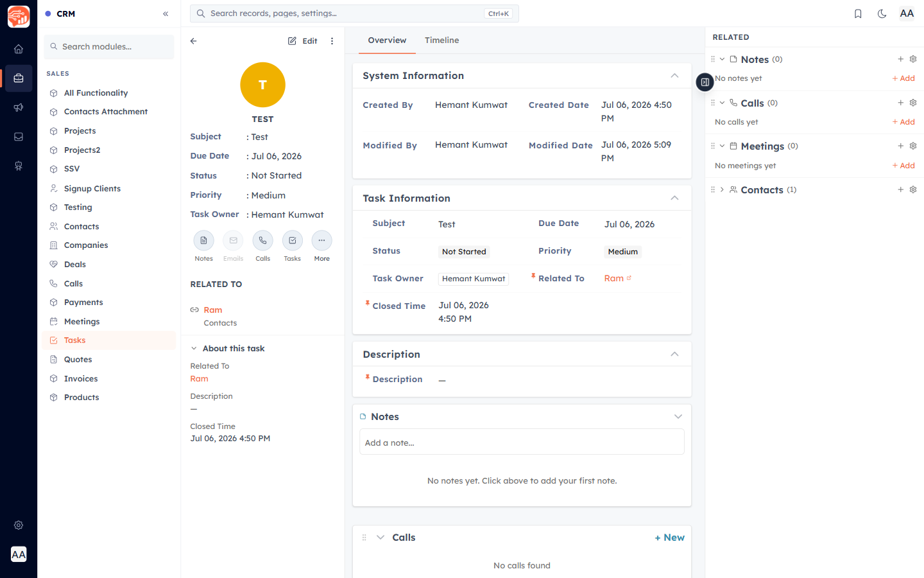Click the Medium priority badge
This screenshot has height=578, width=924.
click(x=623, y=252)
